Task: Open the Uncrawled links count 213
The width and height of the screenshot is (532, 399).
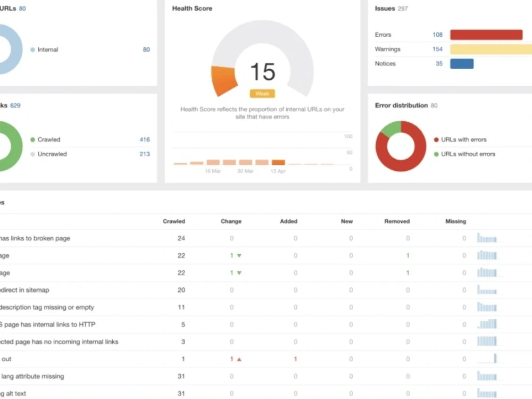Action: click(145, 154)
